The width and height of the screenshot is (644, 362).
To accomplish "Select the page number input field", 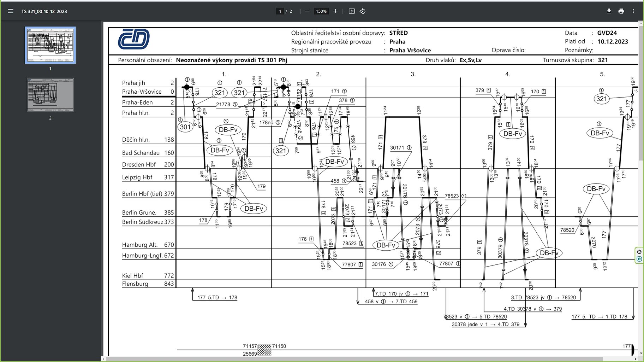I will pos(280,11).
